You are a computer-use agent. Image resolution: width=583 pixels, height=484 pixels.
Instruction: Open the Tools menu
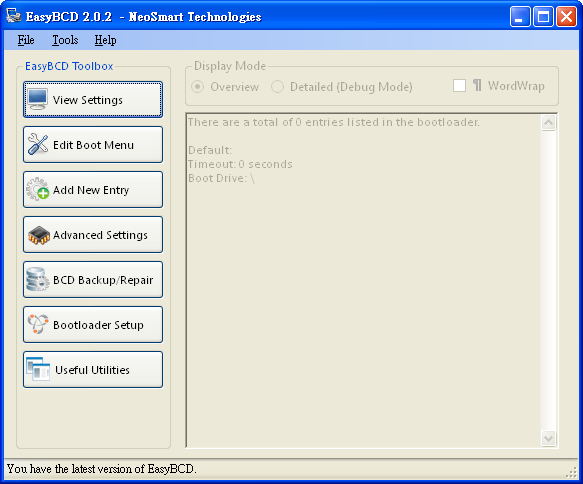[65, 40]
